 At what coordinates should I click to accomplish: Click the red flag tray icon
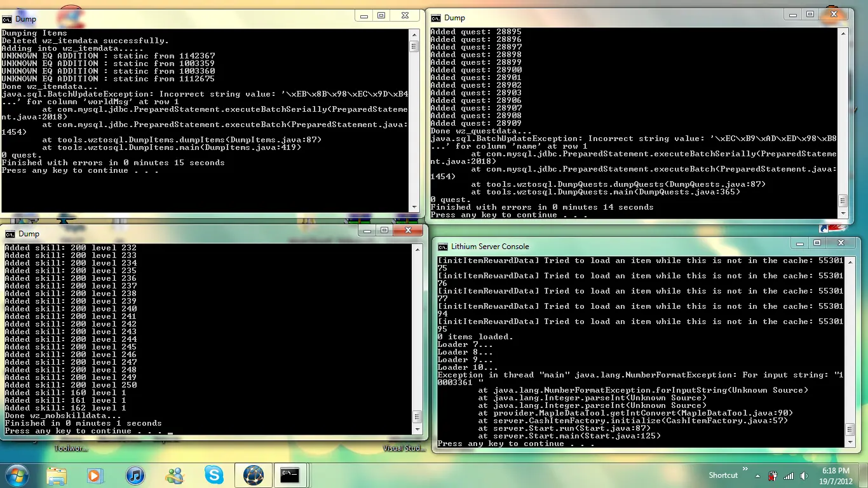tap(773, 475)
